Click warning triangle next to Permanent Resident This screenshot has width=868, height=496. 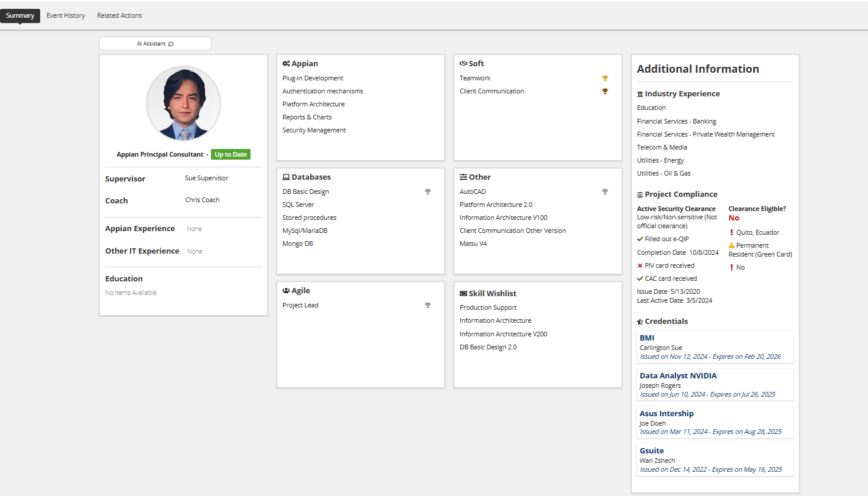click(x=732, y=245)
